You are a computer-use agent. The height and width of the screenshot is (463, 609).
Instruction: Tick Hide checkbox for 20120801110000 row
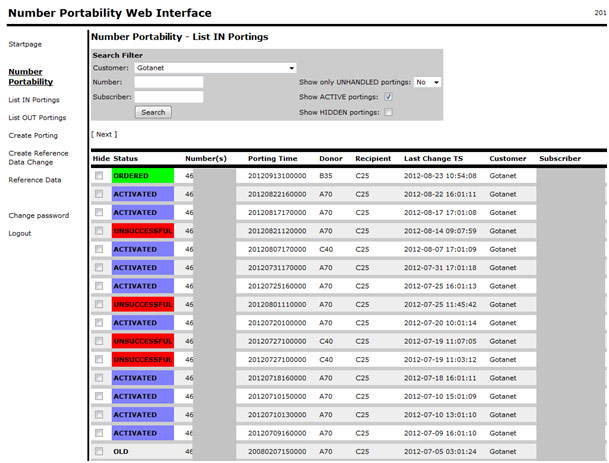[99, 304]
